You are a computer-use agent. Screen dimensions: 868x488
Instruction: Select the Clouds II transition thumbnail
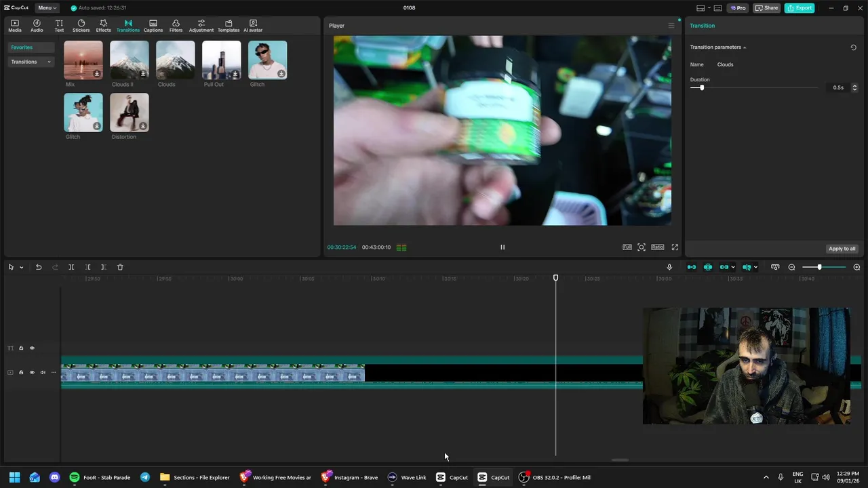click(x=130, y=60)
